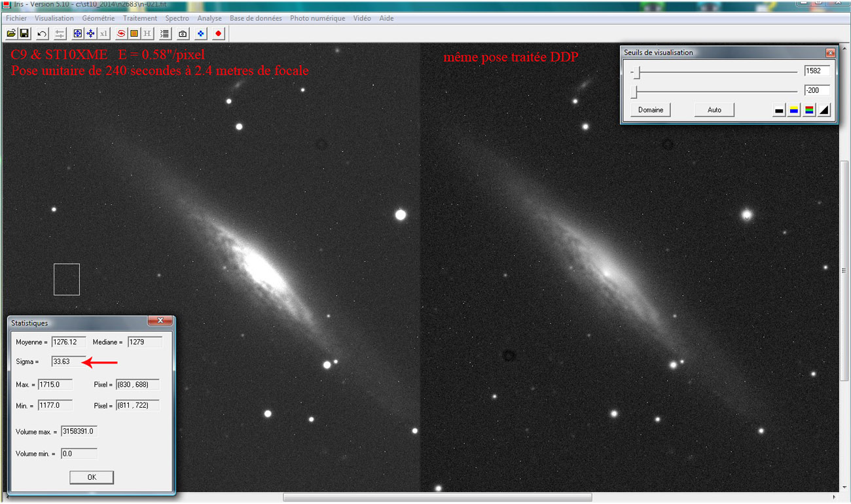Click the white selection rectangle on the image

coord(67,279)
